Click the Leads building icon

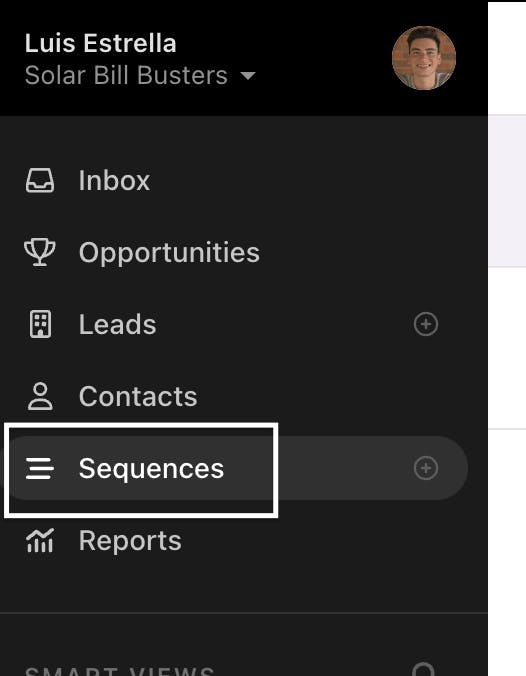click(x=40, y=324)
